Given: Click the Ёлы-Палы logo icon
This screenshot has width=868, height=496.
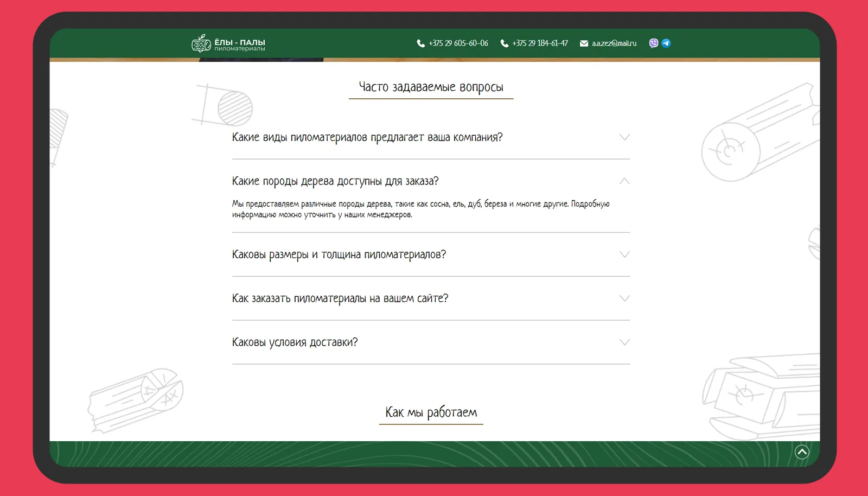Looking at the screenshot, I should pyautogui.click(x=201, y=43).
